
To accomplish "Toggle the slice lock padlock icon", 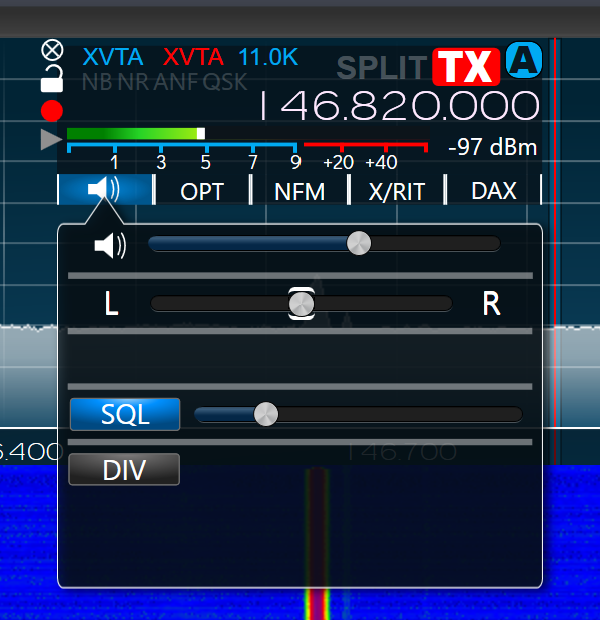I will click(52, 79).
